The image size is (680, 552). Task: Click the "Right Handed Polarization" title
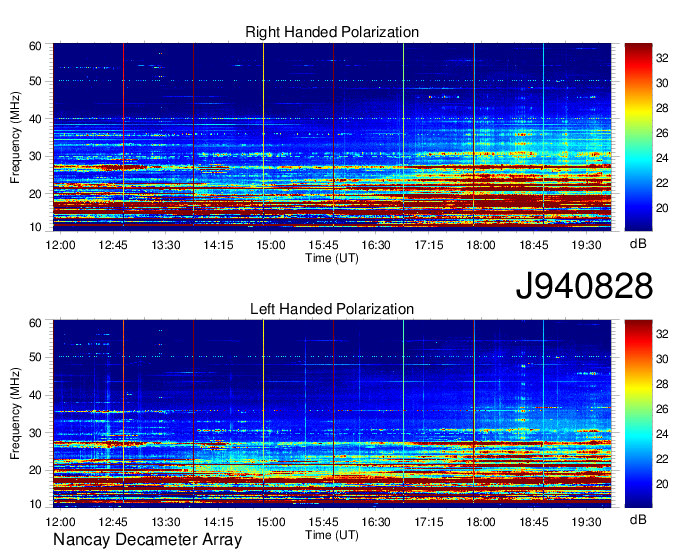(332, 32)
